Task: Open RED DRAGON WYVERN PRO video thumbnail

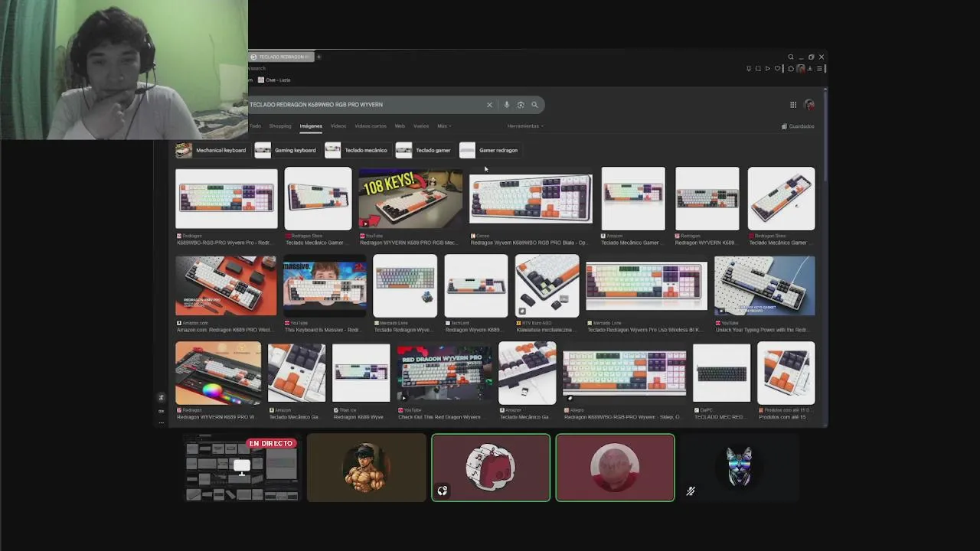Action: point(445,373)
